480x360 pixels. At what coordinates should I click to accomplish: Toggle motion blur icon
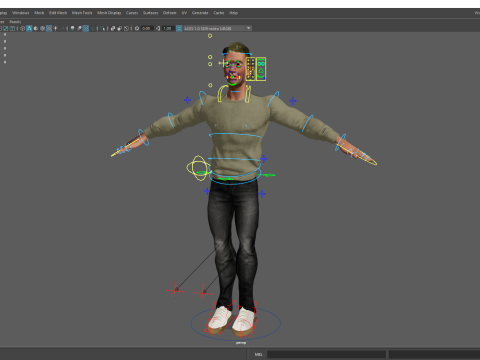pos(79,28)
